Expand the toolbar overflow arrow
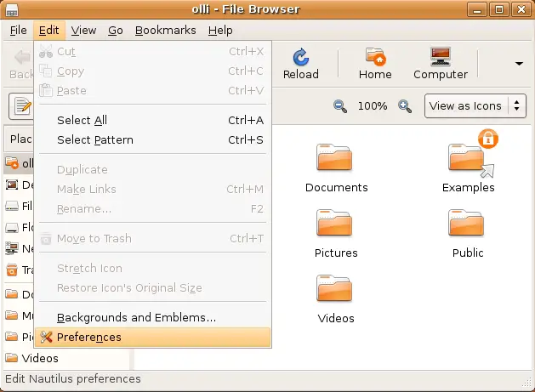Screen dimensions: 535x392 [519, 63]
